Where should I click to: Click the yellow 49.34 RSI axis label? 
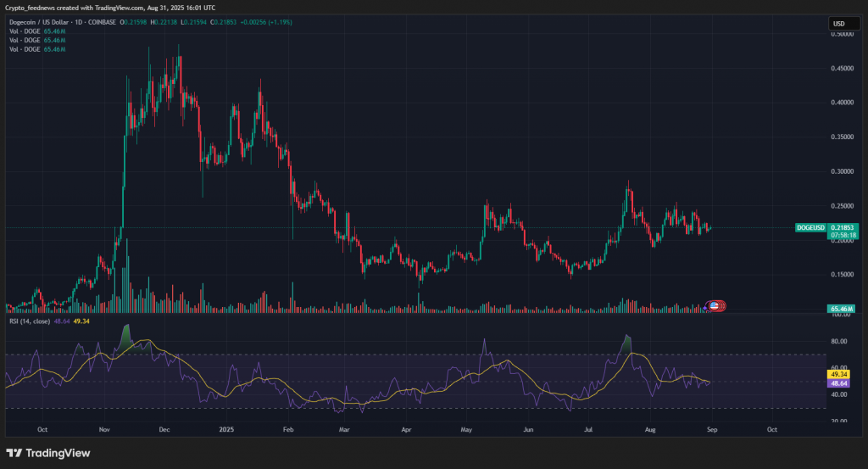point(839,374)
